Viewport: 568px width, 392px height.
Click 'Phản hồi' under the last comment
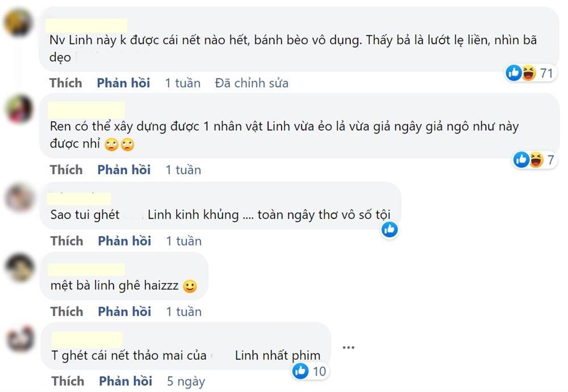123,381
